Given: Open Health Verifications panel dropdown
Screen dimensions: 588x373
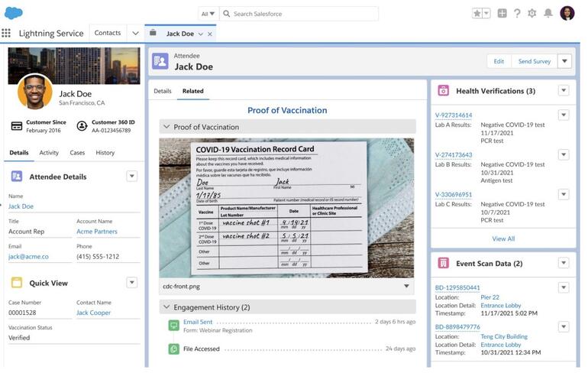Looking at the screenshot, I should tap(564, 90).
